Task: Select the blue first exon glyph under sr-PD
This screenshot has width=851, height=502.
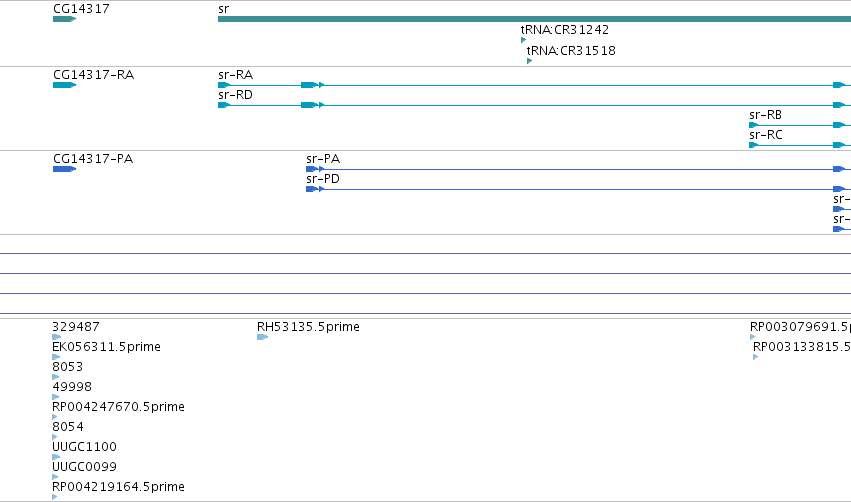Action: (x=312, y=189)
